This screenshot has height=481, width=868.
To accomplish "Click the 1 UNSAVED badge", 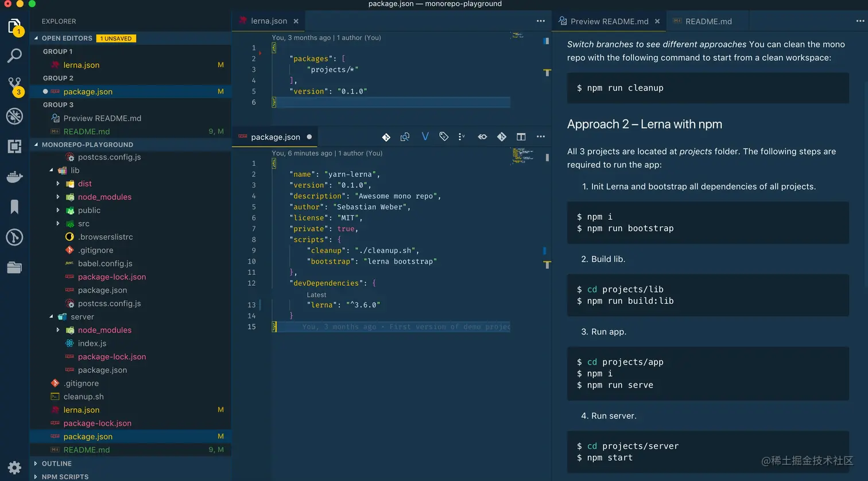I will point(116,38).
